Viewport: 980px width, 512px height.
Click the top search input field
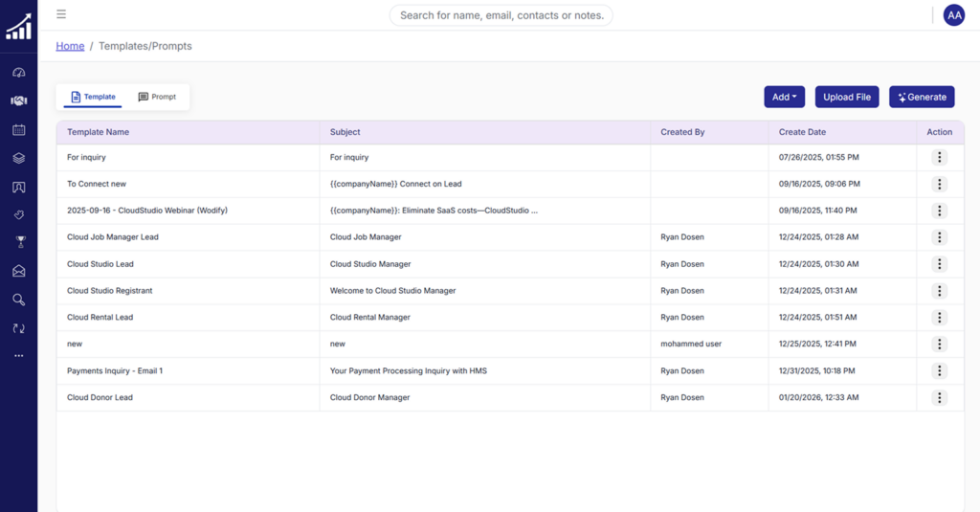pos(501,15)
